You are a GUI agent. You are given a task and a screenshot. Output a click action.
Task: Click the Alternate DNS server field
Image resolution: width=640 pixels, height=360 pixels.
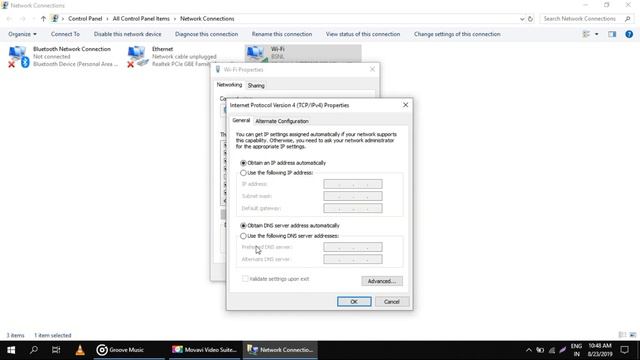(353, 259)
